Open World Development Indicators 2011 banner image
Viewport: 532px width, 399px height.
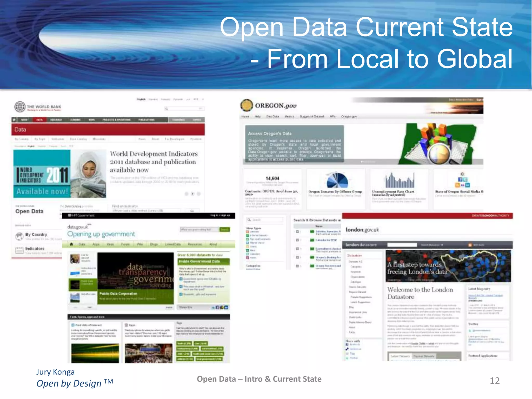pos(59,174)
